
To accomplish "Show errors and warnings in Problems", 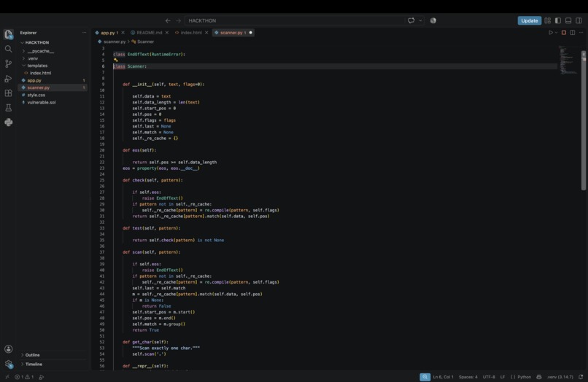I will click(24, 377).
